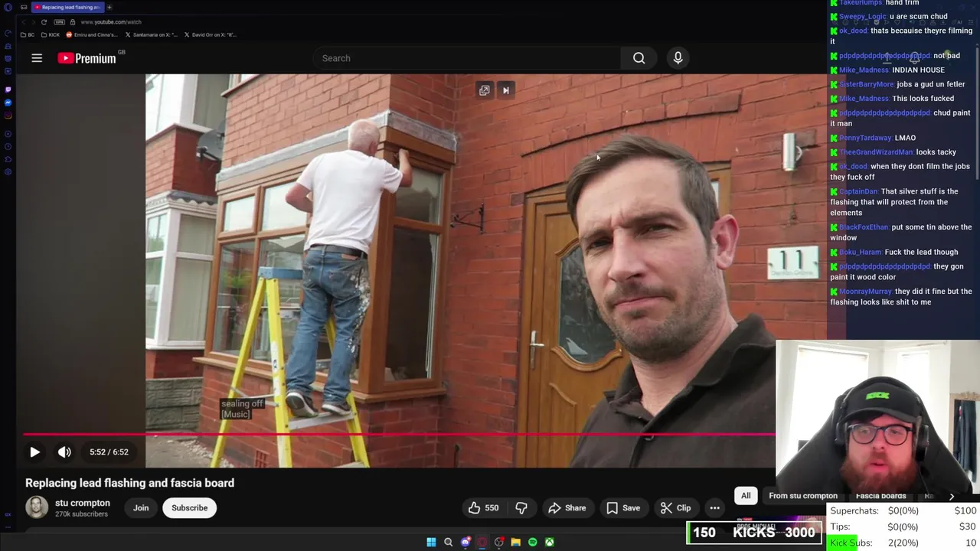Open Discord from the taskbar
Screen dimensions: 980x551
pyautogui.click(x=465, y=542)
